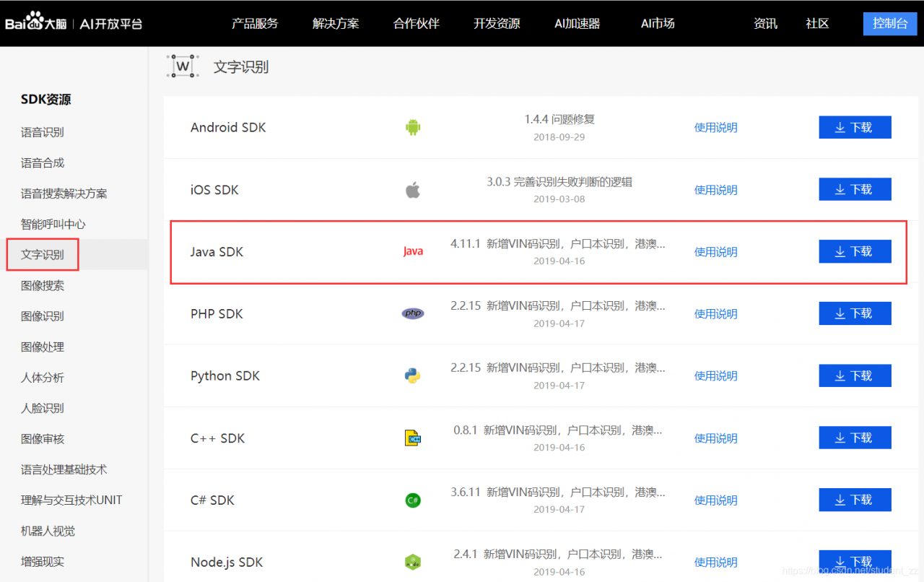The image size is (924, 582).
Task: Open 使用说明 for PHP SDK
Action: coord(716,314)
